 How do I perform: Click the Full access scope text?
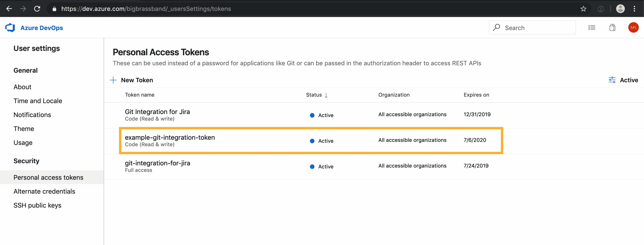[x=138, y=170]
